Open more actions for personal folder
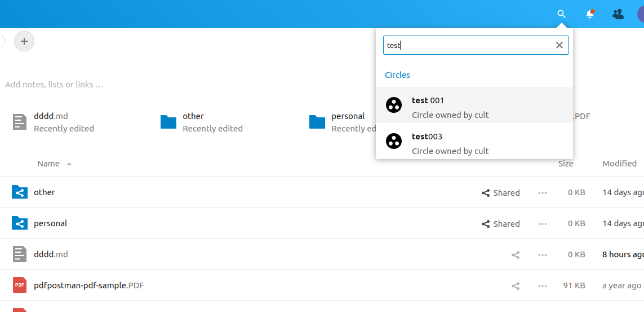 click(x=543, y=223)
